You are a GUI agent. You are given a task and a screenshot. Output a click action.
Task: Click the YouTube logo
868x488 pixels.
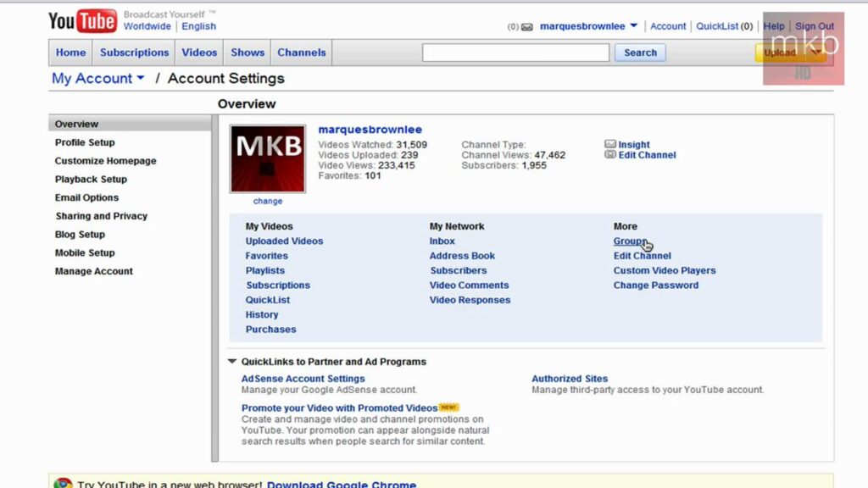tap(82, 21)
